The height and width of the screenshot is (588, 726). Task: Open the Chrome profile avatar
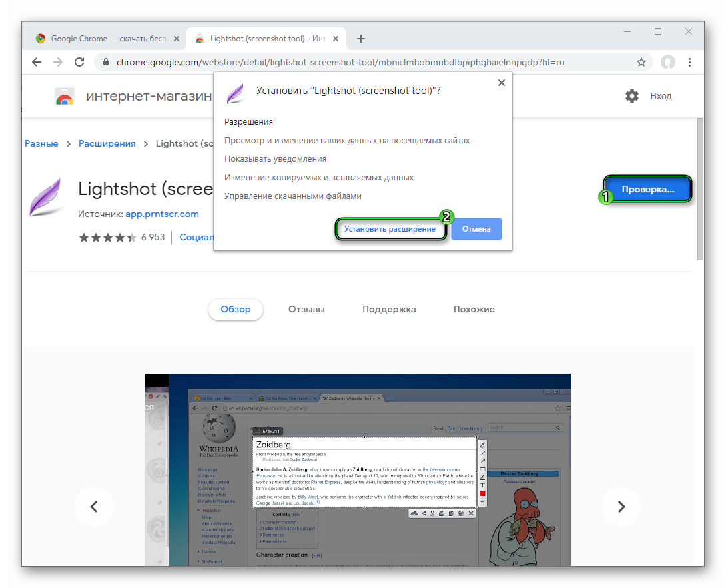[667, 62]
